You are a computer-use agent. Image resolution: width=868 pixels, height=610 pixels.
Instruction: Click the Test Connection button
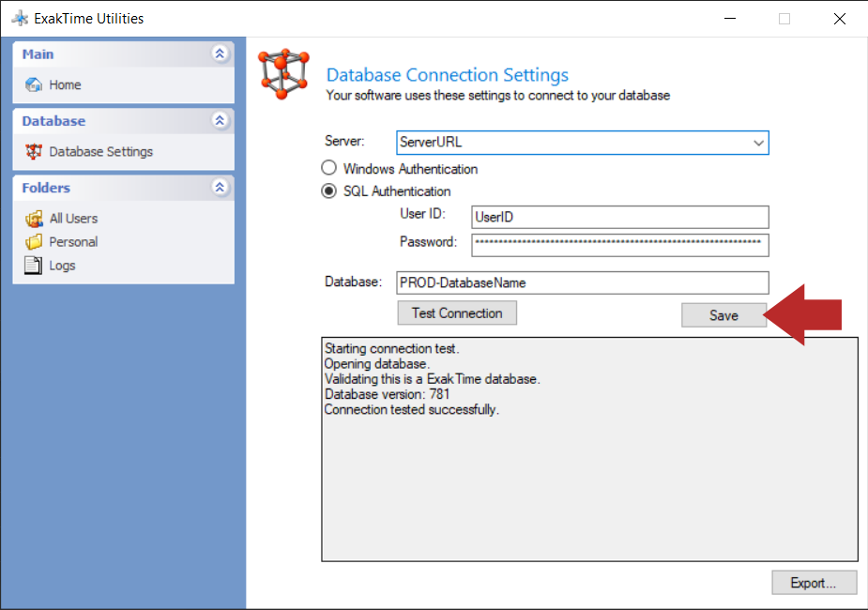point(457,313)
